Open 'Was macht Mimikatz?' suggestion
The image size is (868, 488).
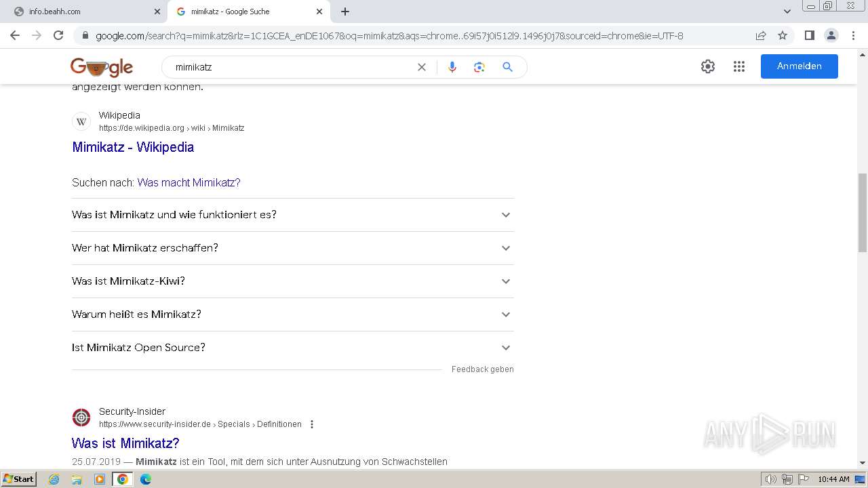(x=189, y=182)
